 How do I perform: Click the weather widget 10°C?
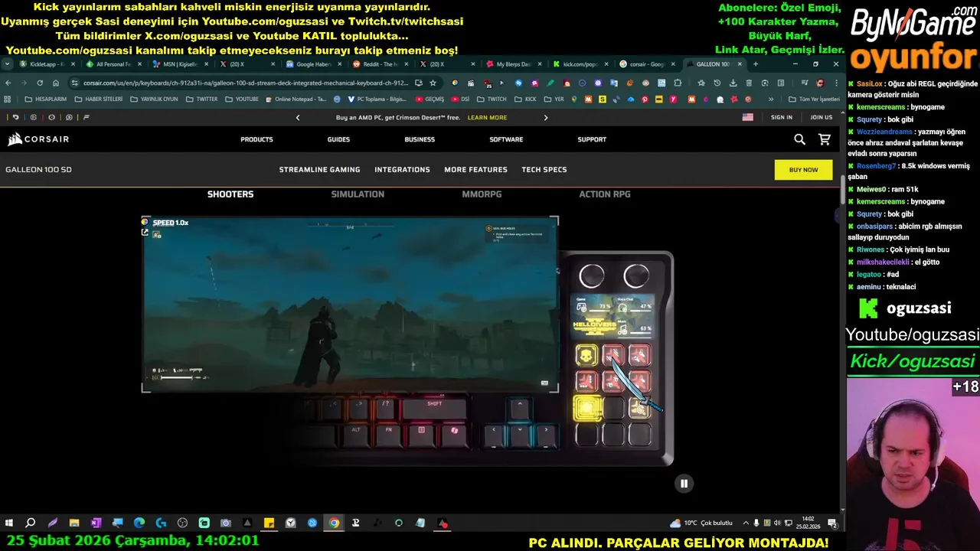701,523
